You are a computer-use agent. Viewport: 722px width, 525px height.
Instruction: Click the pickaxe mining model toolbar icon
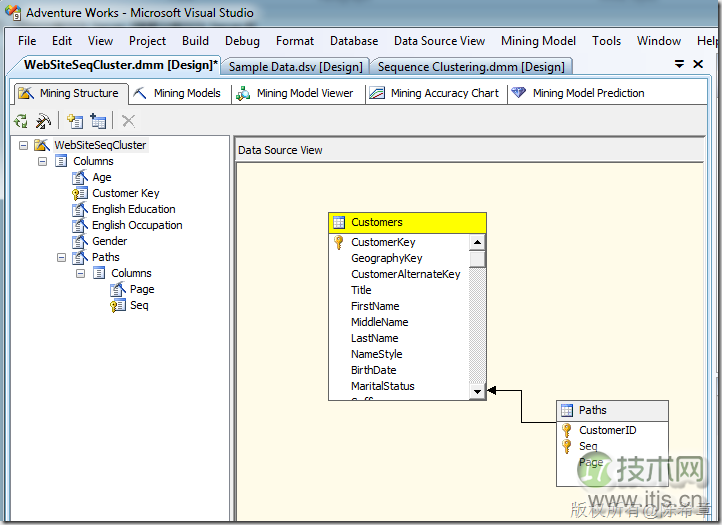coord(43,121)
